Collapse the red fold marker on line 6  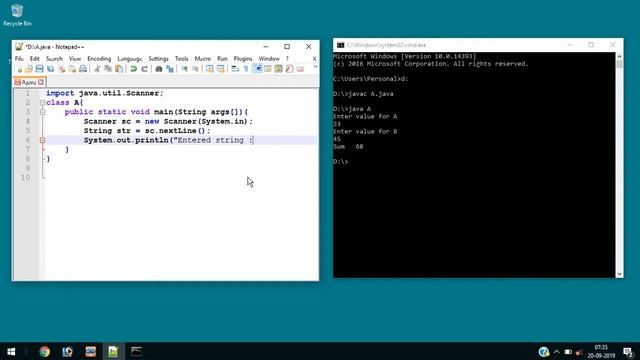point(42,140)
